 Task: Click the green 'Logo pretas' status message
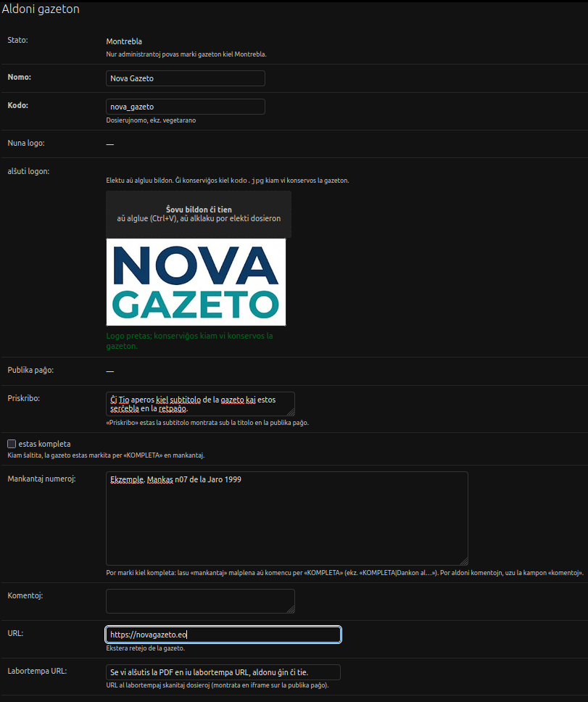189,341
